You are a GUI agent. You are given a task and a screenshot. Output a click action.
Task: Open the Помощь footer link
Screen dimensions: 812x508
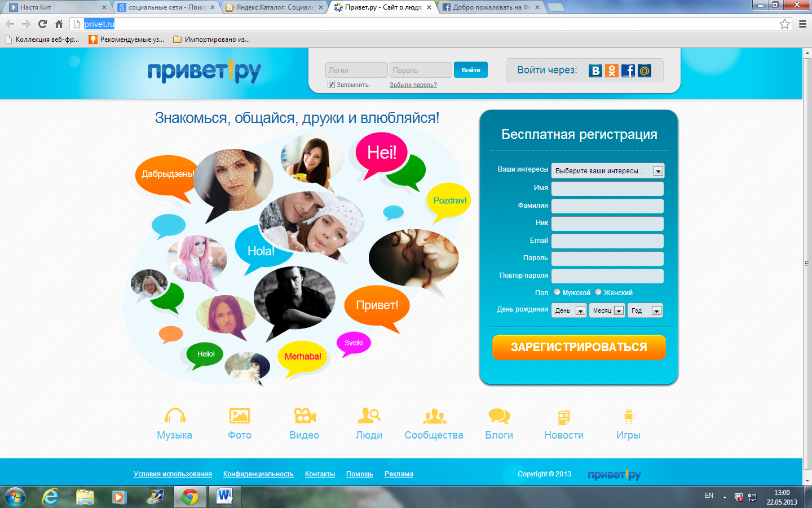[x=360, y=474]
